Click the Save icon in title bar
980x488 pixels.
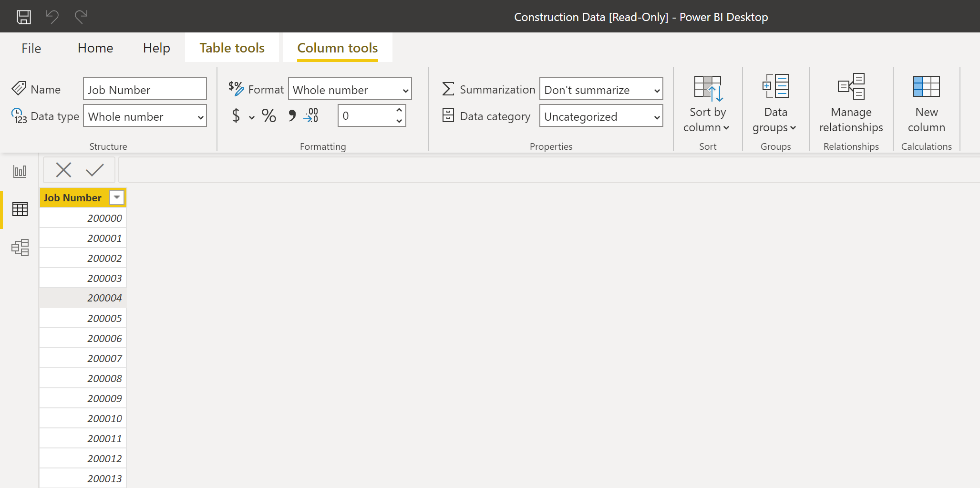click(24, 17)
